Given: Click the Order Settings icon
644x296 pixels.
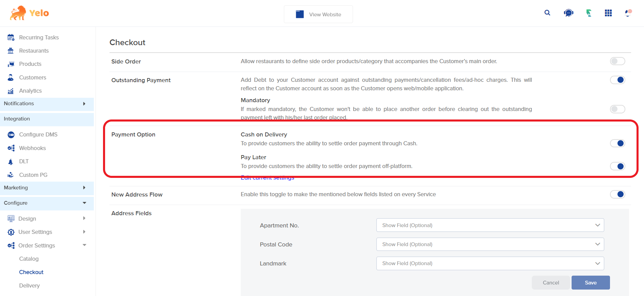Looking at the screenshot, I should (11, 245).
